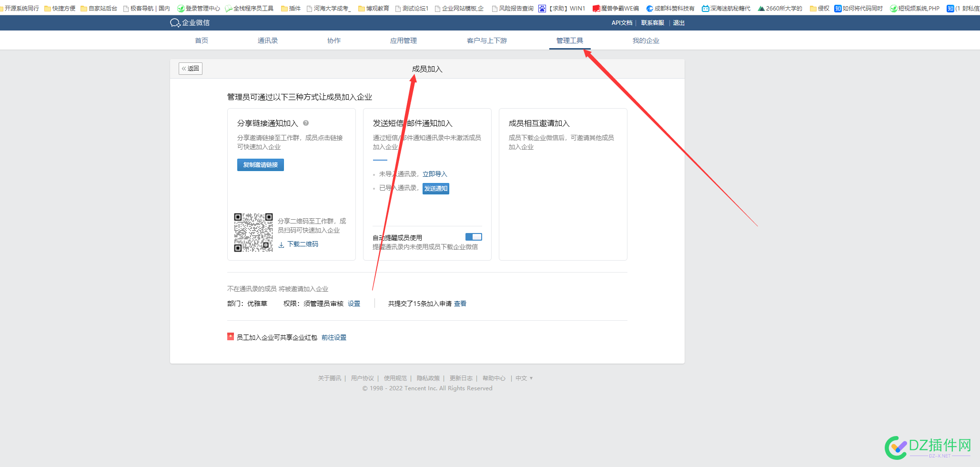Open the 侵权 bookmark folder
Screen dimensions: 980x467
pos(819,9)
